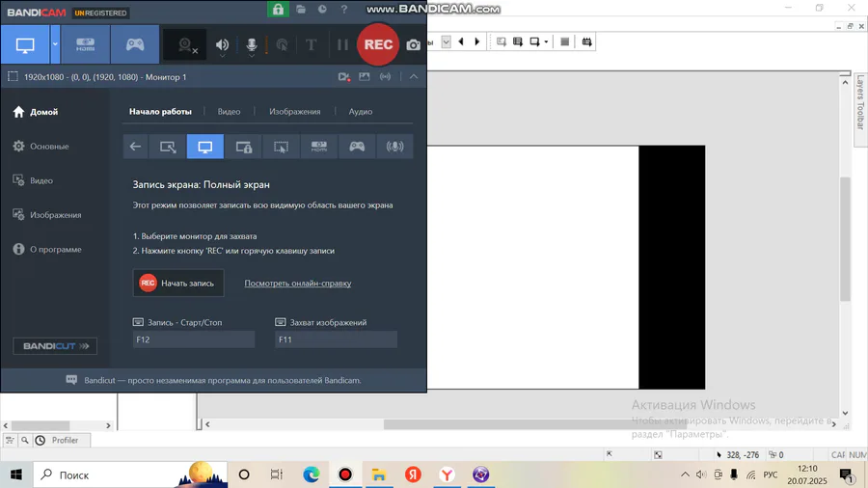The image size is (868, 488).
Task: Switch to the Изображения tab
Action: coord(294,111)
